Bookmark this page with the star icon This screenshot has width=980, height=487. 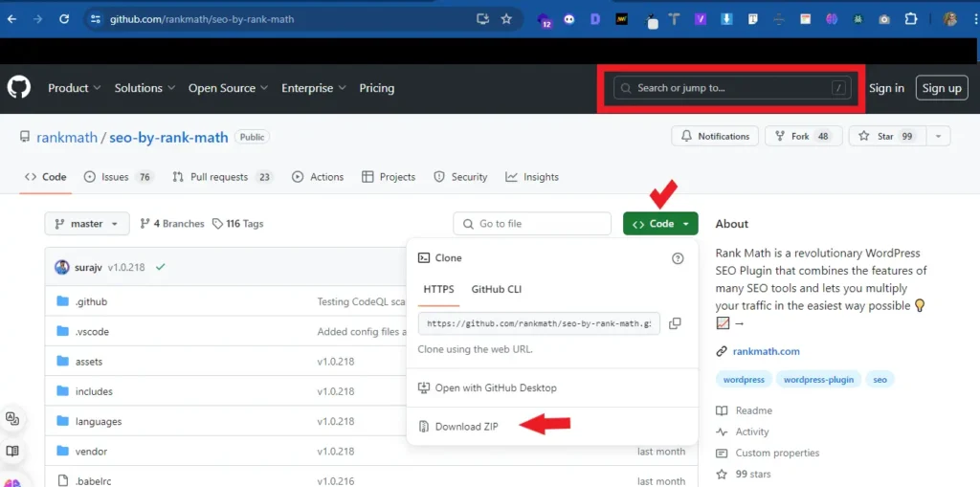click(x=506, y=19)
